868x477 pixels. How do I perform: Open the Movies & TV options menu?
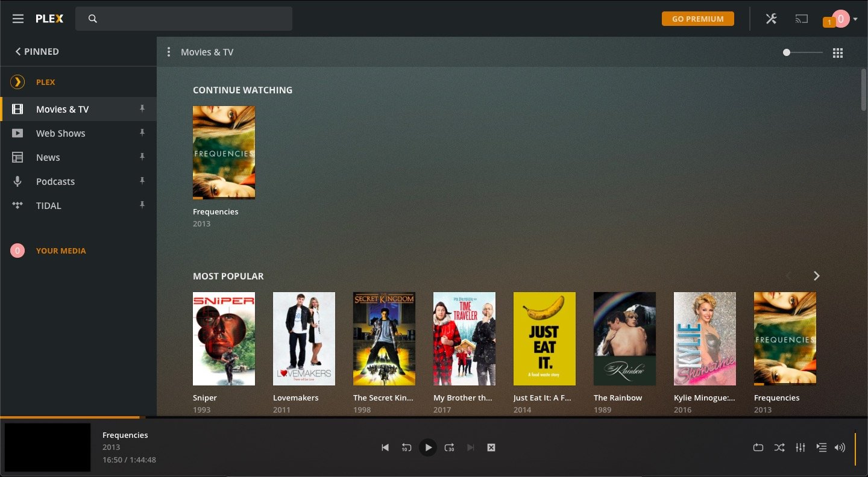(x=169, y=52)
